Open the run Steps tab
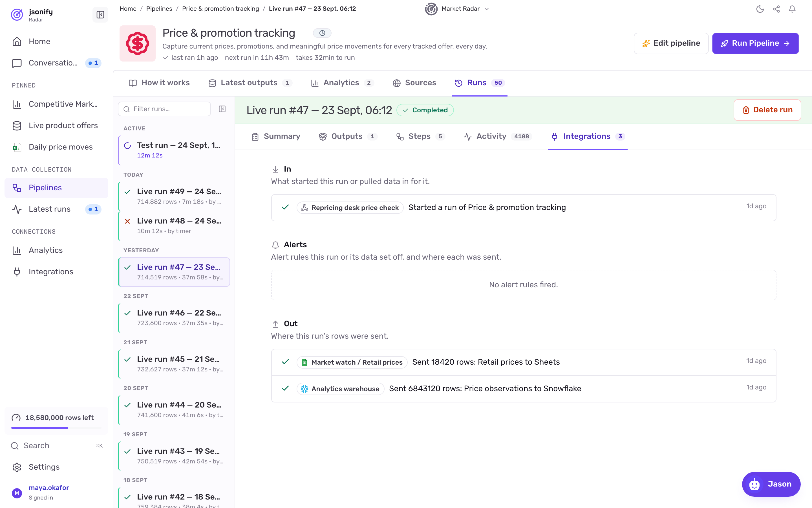 pyautogui.click(x=420, y=136)
